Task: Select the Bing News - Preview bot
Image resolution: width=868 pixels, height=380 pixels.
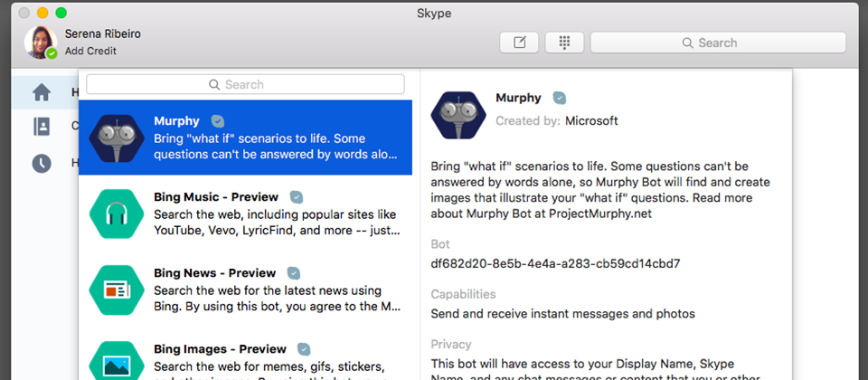Action: tap(245, 290)
